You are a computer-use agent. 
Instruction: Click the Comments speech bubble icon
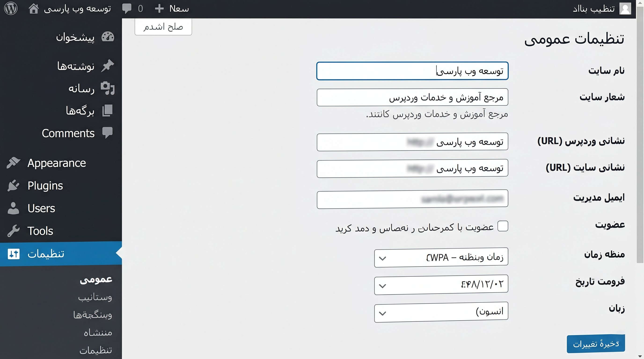coord(107,133)
